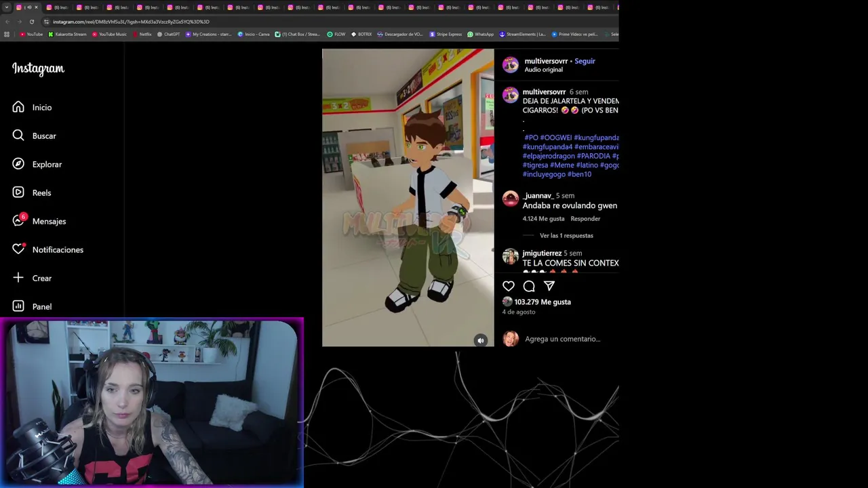This screenshot has height=488, width=868.
Task: Open #tigresa hashtag
Action: pyautogui.click(x=535, y=165)
